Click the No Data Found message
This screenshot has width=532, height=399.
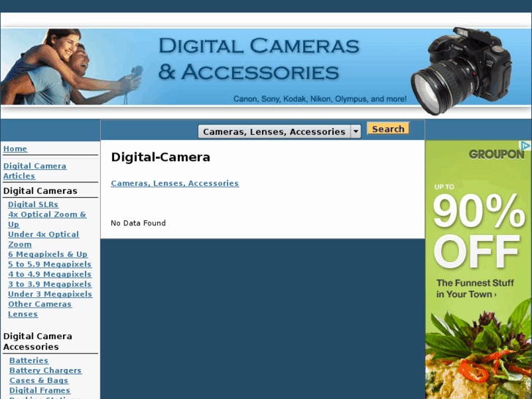tap(138, 223)
